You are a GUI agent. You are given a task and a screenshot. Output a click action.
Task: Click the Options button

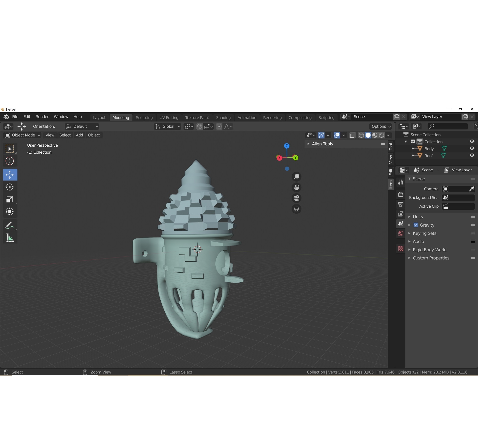click(381, 126)
